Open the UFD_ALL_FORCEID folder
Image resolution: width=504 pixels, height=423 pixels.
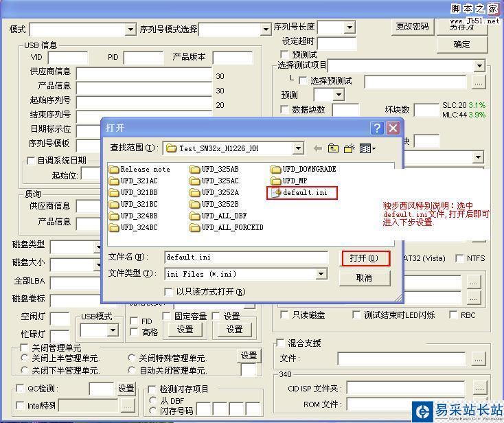click(227, 227)
